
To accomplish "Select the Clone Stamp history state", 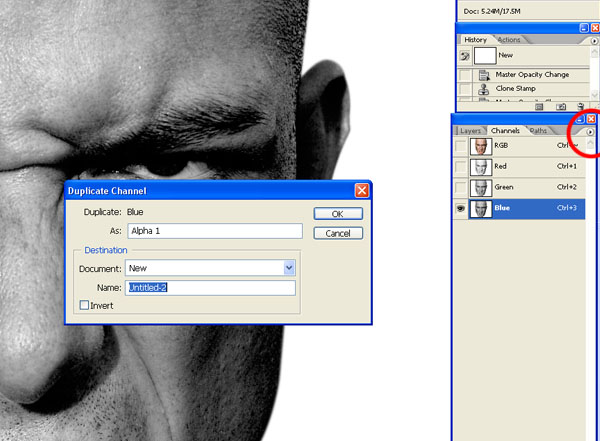I will click(518, 89).
